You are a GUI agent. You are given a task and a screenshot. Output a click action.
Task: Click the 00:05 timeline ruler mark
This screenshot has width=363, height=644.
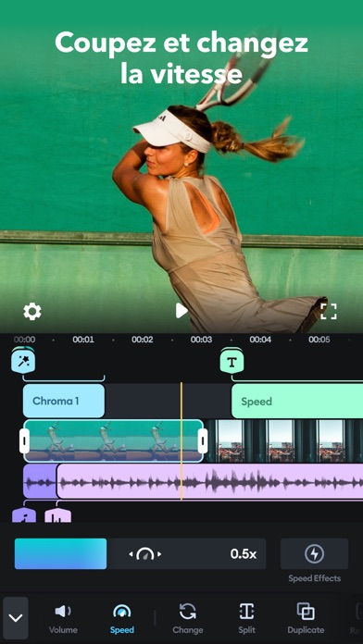click(319, 340)
